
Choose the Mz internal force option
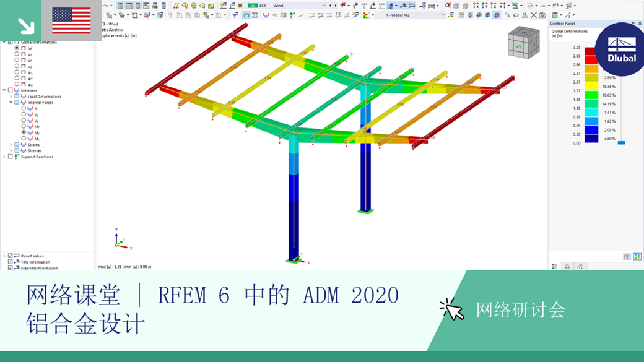point(24,139)
